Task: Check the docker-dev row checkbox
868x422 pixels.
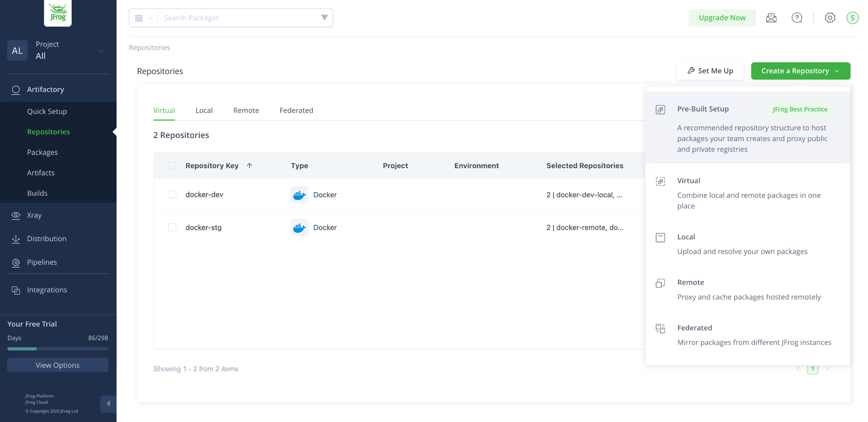Action: pyautogui.click(x=172, y=194)
